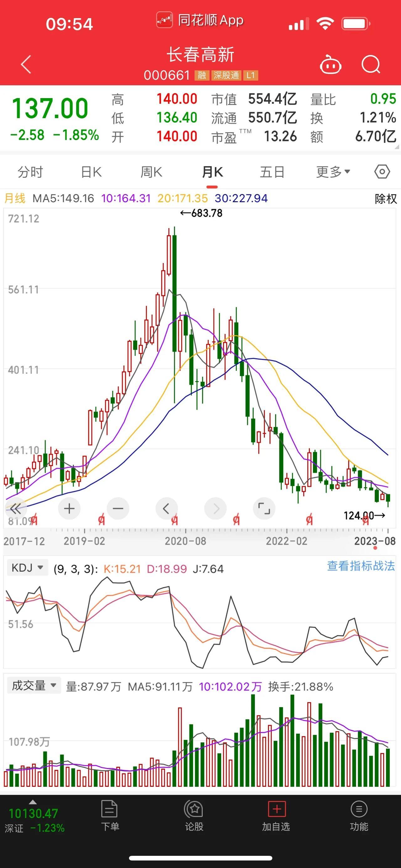Toggle 除权 adjustment setting
The image size is (401, 868).
(386, 199)
